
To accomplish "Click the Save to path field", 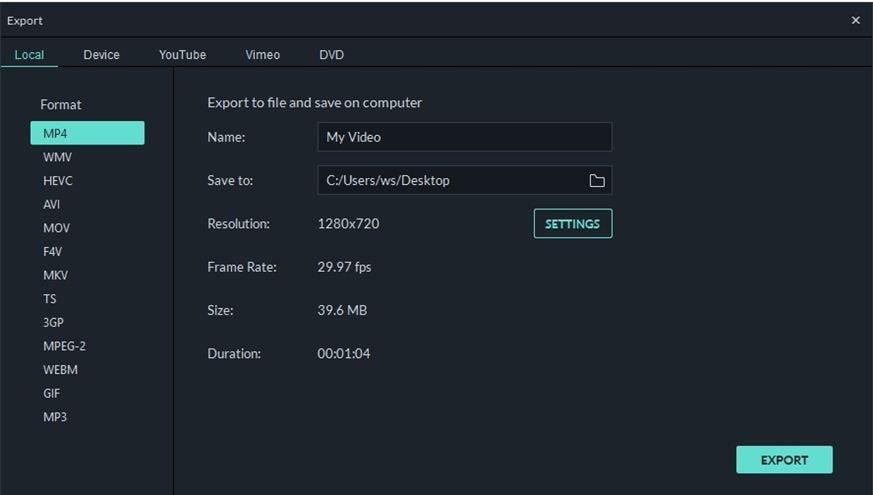I will [450, 181].
